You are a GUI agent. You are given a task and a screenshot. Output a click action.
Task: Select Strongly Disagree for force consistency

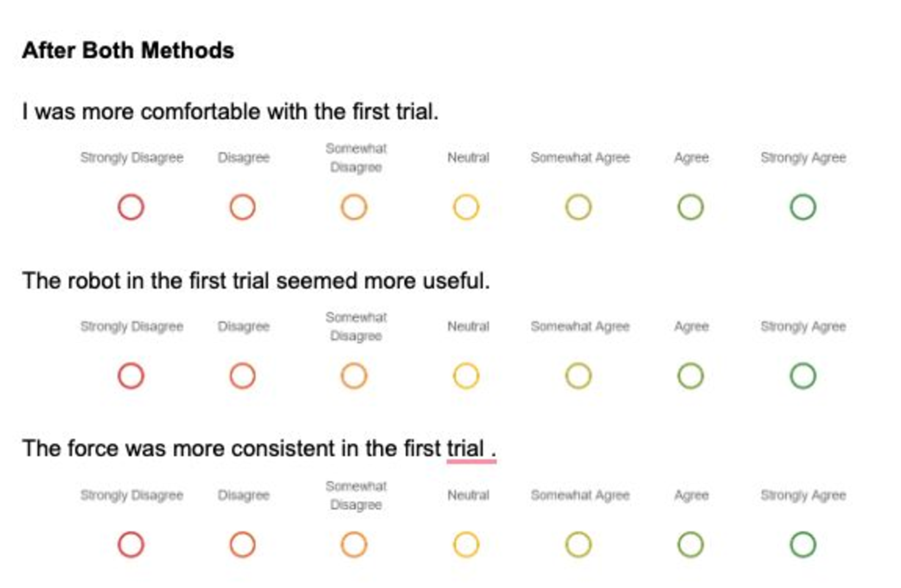point(131,545)
